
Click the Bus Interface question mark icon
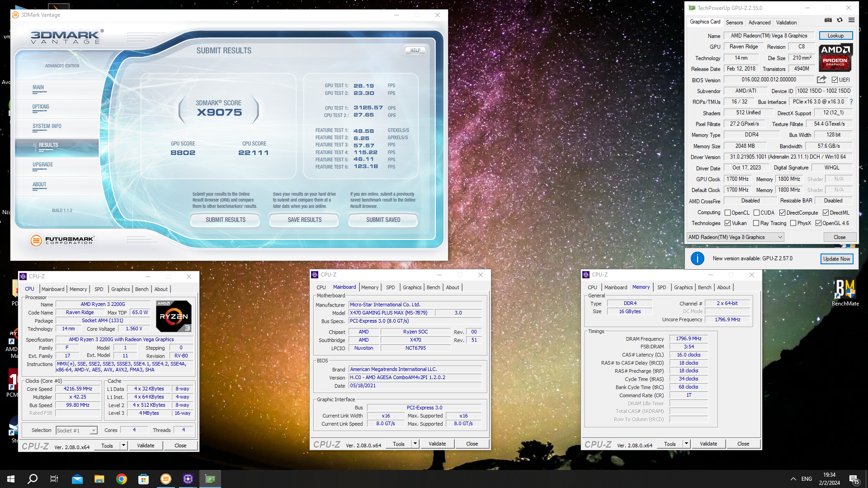pyautogui.click(x=851, y=102)
